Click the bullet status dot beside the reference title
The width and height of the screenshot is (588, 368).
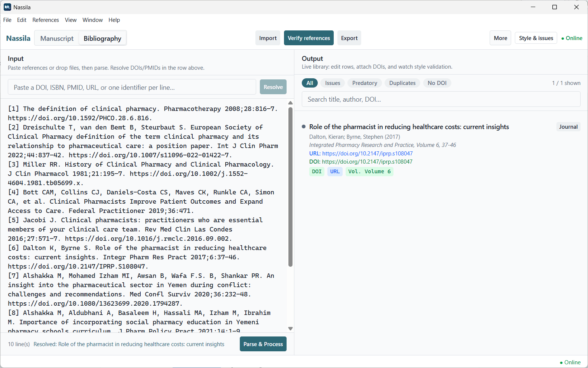[x=304, y=127]
